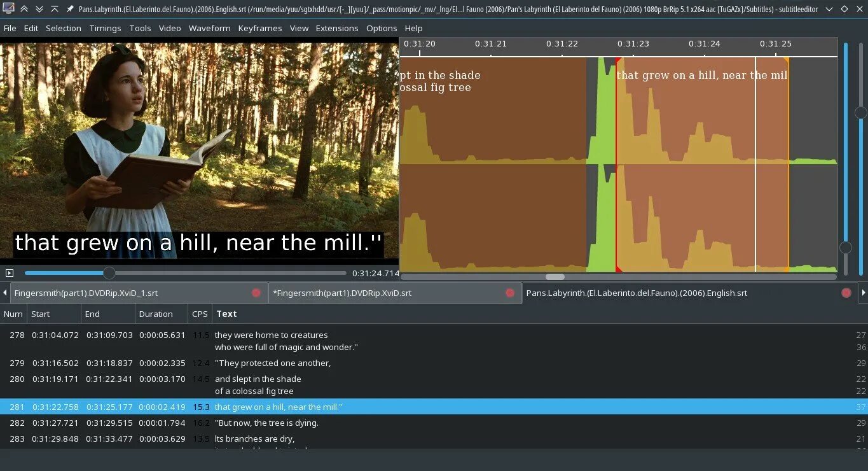Open the Tools menu

140,28
